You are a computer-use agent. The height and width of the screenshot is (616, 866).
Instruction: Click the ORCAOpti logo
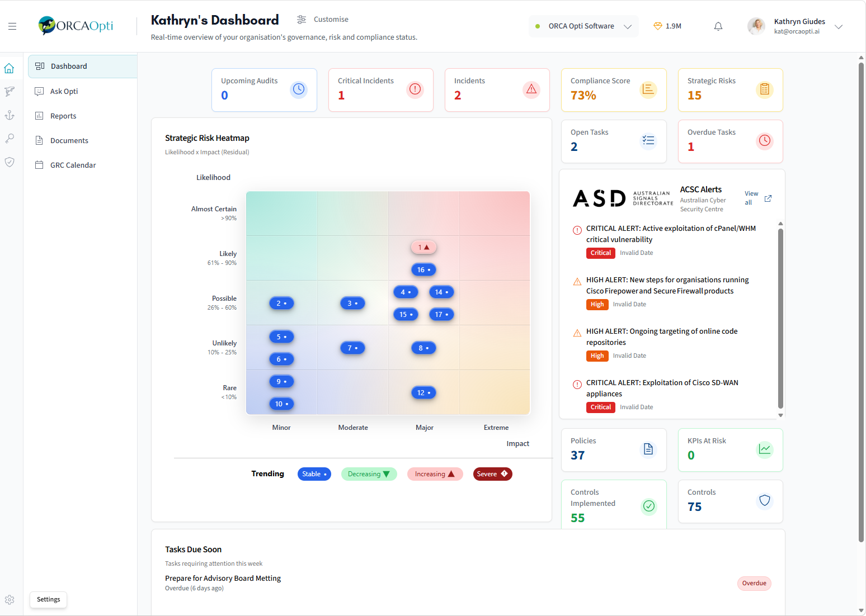point(76,26)
